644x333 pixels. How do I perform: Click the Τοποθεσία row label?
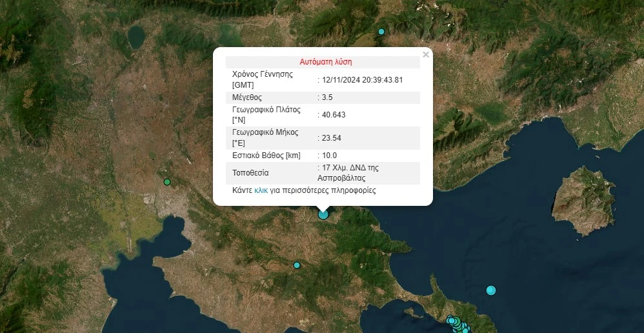[x=250, y=173]
